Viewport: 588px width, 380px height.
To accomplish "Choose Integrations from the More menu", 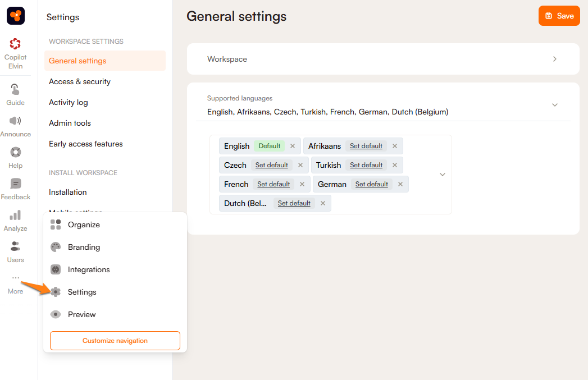I will point(88,269).
